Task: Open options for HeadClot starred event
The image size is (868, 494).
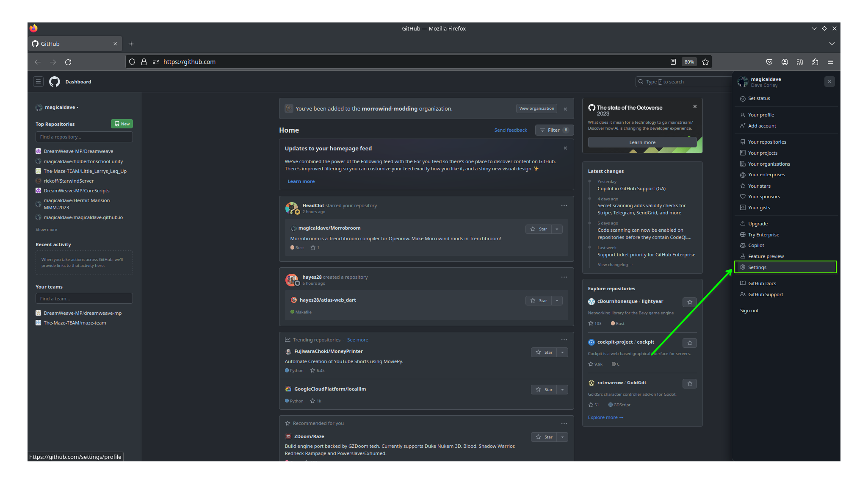Action: click(564, 205)
